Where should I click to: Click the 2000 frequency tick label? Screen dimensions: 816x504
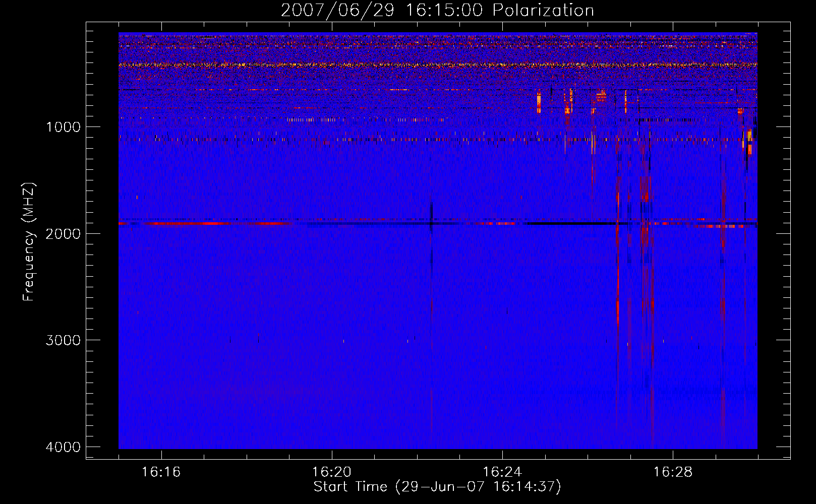click(63, 233)
